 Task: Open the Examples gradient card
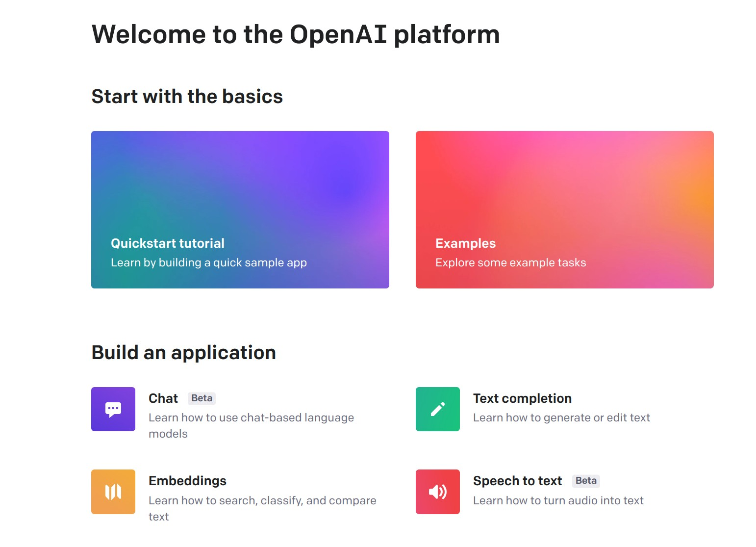(565, 209)
